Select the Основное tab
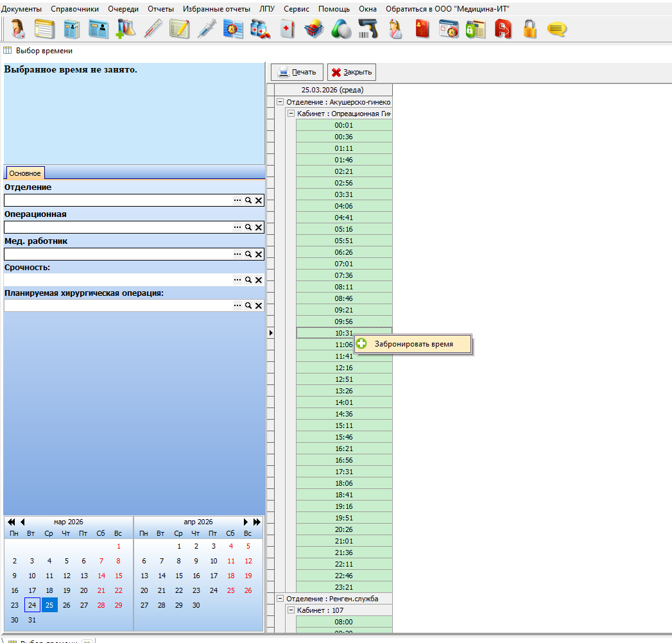672x643 pixels. tap(25, 173)
